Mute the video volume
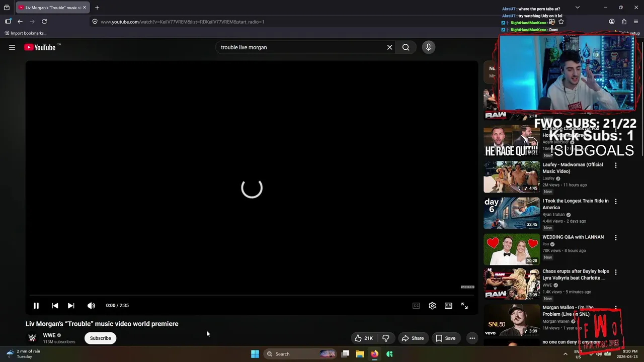 [91, 306]
